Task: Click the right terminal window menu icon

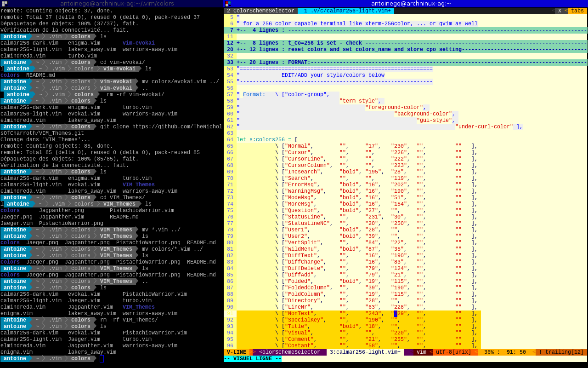Action: click(228, 3)
